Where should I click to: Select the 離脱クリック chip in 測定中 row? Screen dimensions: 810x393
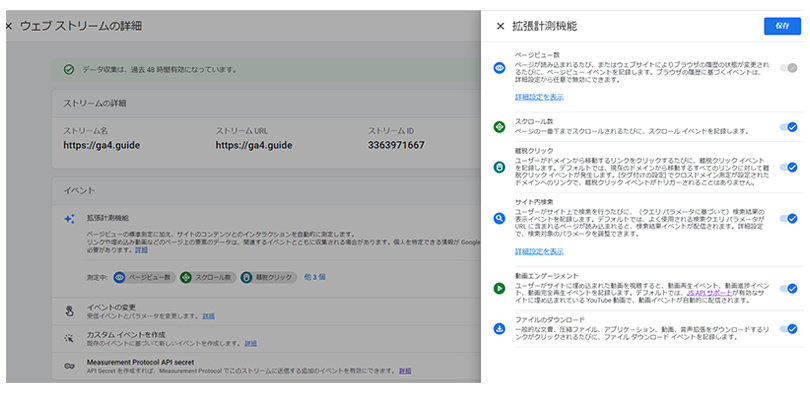pos(269,277)
